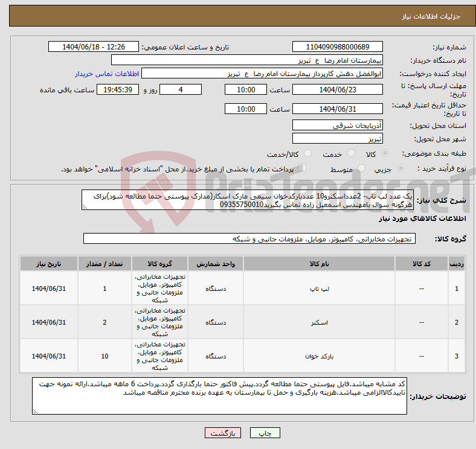Click the شماره نیاز number field
Image resolution: width=476 pixels, height=449 pixels.
click(337, 47)
